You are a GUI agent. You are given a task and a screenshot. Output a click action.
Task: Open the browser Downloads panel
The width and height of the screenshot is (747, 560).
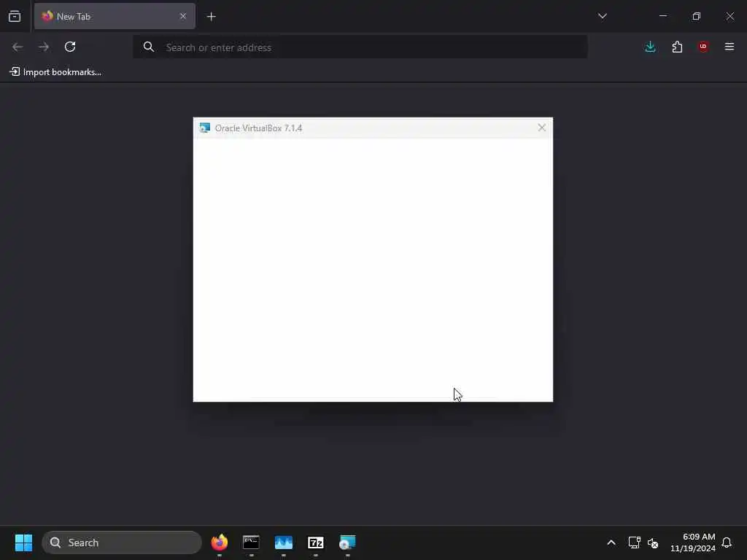(650, 47)
